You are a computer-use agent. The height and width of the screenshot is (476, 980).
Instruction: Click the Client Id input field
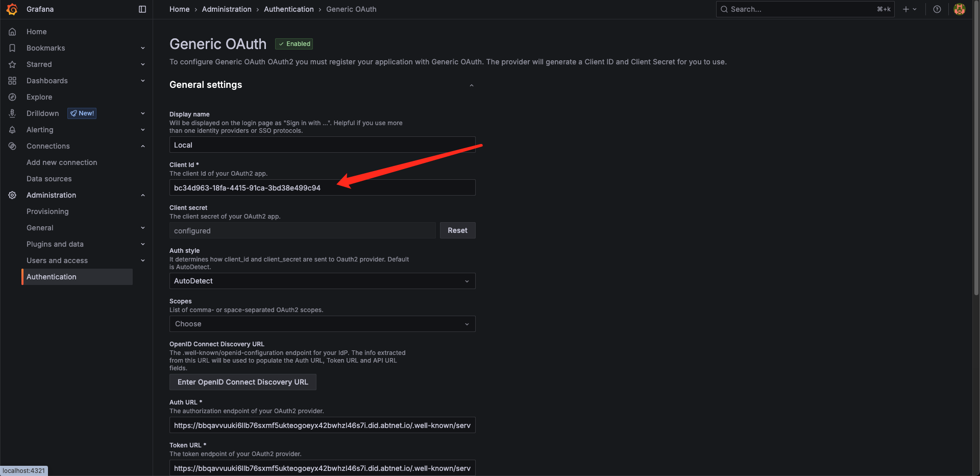[x=322, y=187]
